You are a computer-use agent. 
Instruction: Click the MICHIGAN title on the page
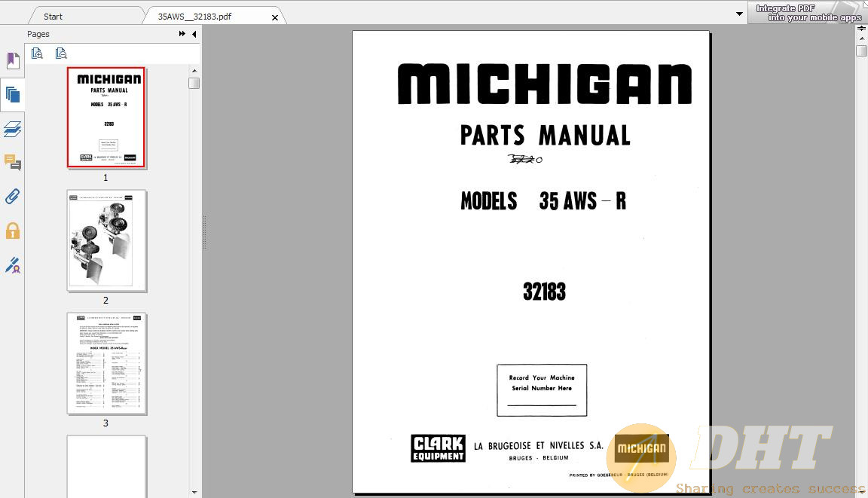tap(545, 84)
